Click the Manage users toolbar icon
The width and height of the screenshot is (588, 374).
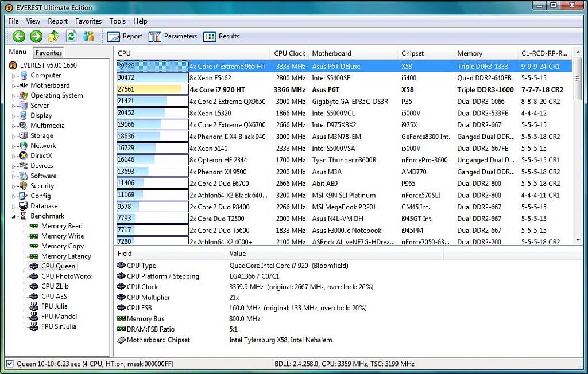(x=89, y=36)
